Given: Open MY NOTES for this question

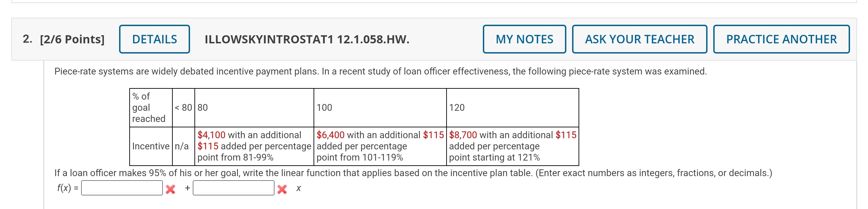Looking at the screenshot, I should tap(524, 39).
